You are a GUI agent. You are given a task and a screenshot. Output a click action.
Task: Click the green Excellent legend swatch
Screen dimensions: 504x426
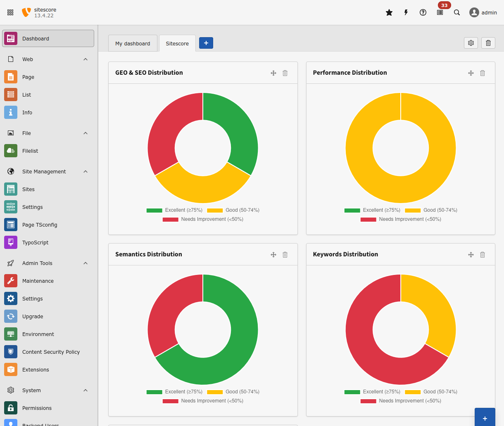click(154, 210)
